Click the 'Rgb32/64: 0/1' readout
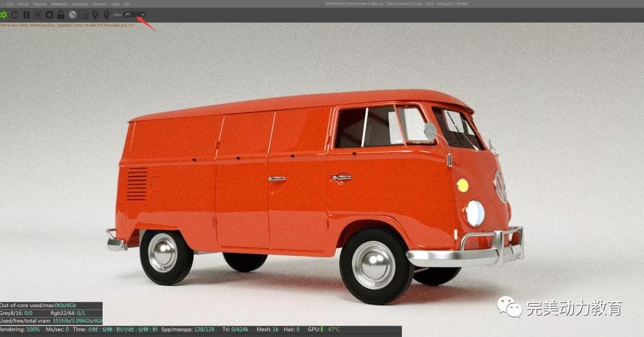644x337 pixels. coord(68,313)
